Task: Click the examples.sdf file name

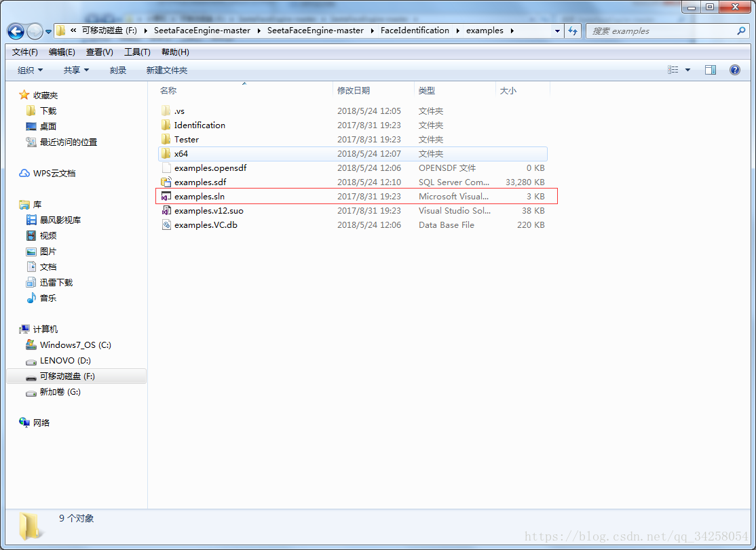Action: (200, 182)
